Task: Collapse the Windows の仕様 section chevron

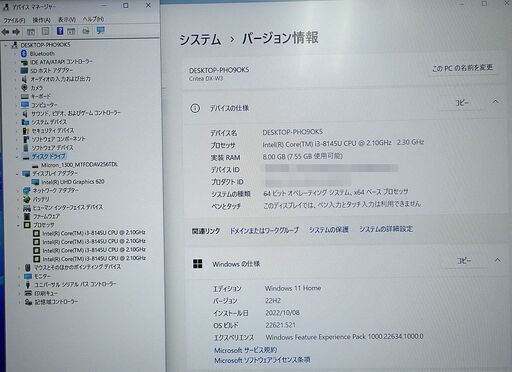Action: pyautogui.click(x=497, y=260)
